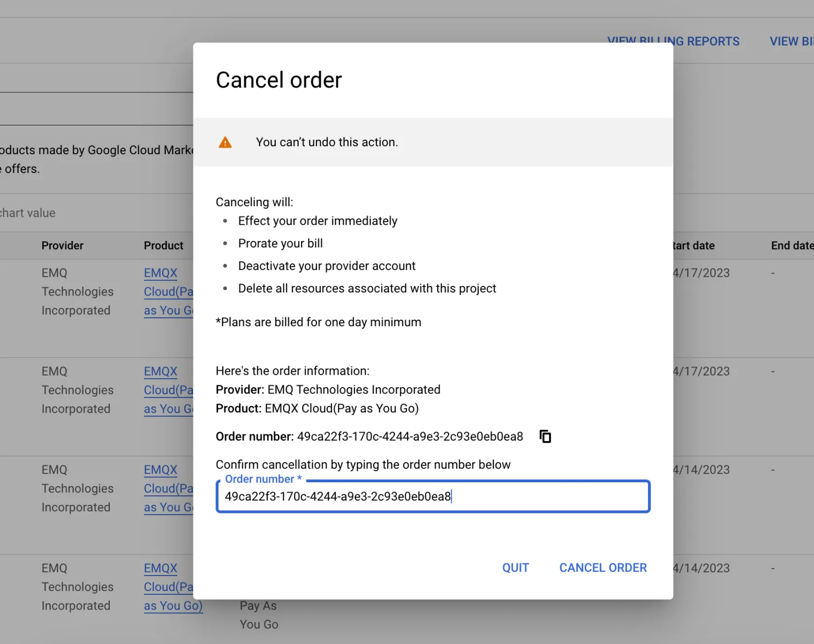This screenshot has height=644, width=814.
Task: Confirm with the CANCEL ORDER button
Action: point(603,567)
